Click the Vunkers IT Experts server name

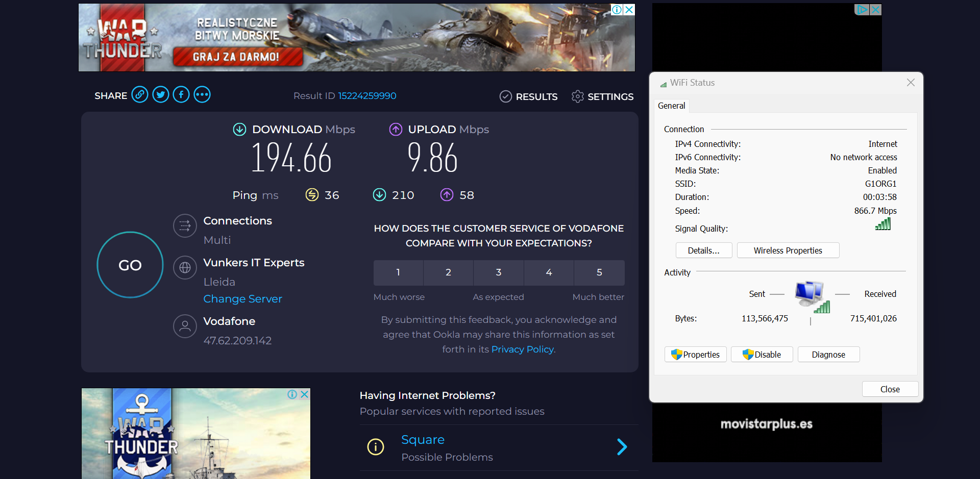254,263
